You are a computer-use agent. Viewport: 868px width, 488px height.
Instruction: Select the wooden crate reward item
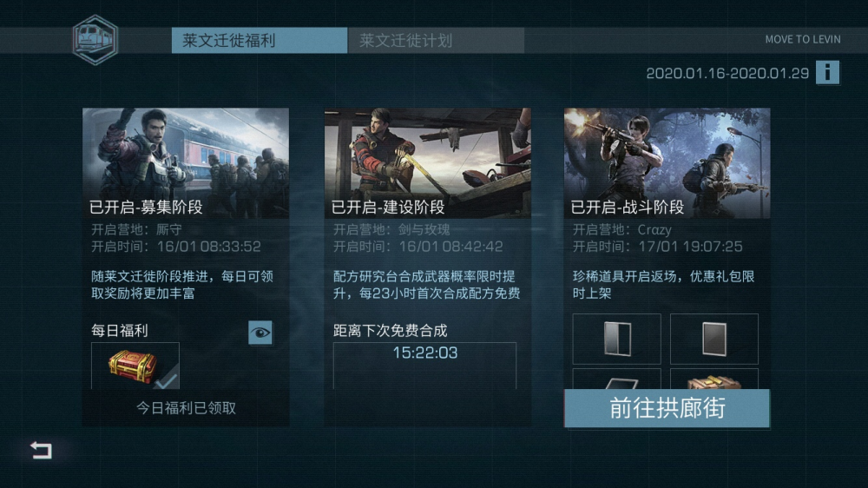click(714, 379)
